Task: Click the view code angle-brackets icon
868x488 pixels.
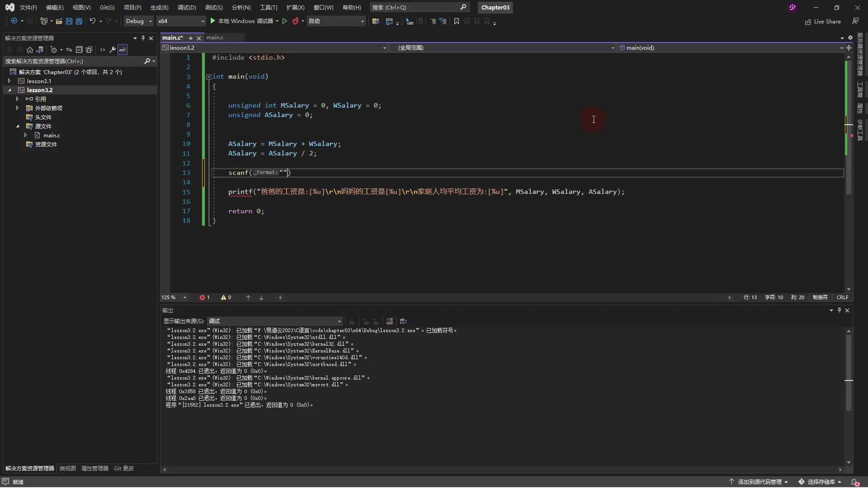Action: [x=102, y=50]
